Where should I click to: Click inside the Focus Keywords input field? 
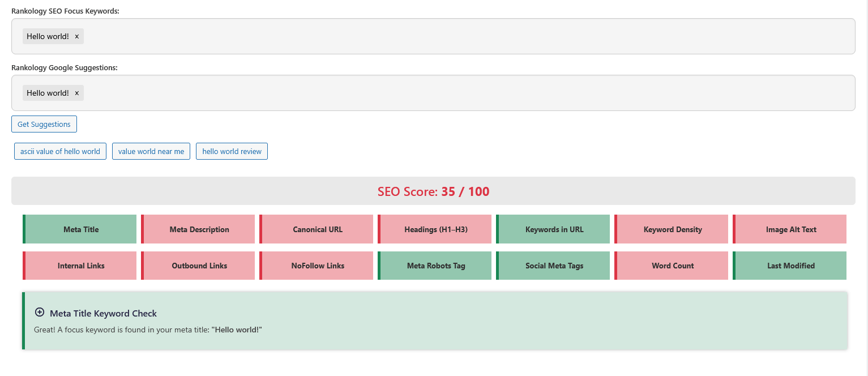click(453, 36)
